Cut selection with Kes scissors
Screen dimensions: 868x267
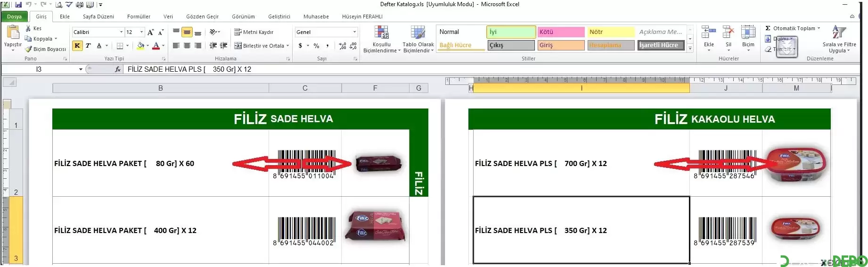click(33, 28)
